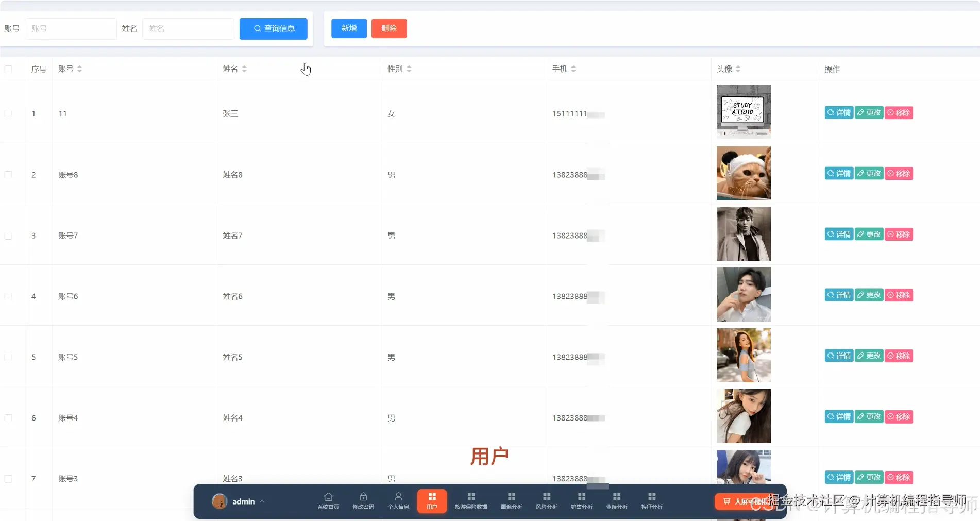Click 更改 for 账号3 row
This screenshot has width=980, height=521.
[x=869, y=478]
